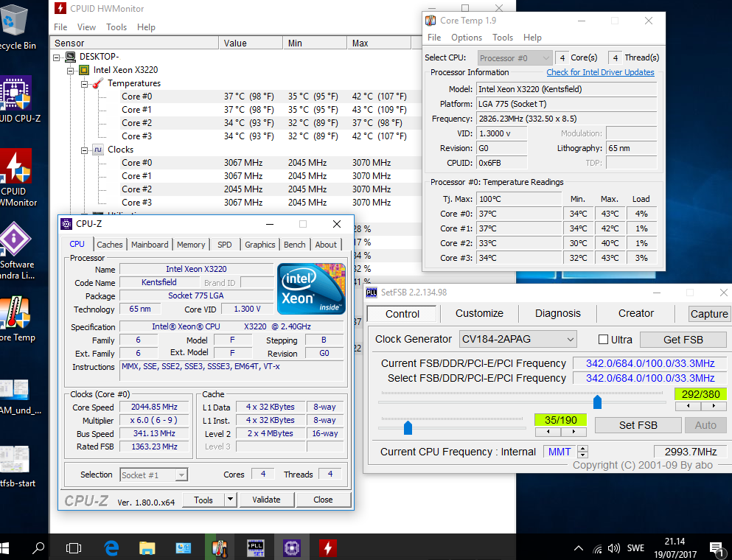Open CPU-Z Socket Selection dropdown
Image resolution: width=732 pixels, height=560 pixels.
[153, 475]
